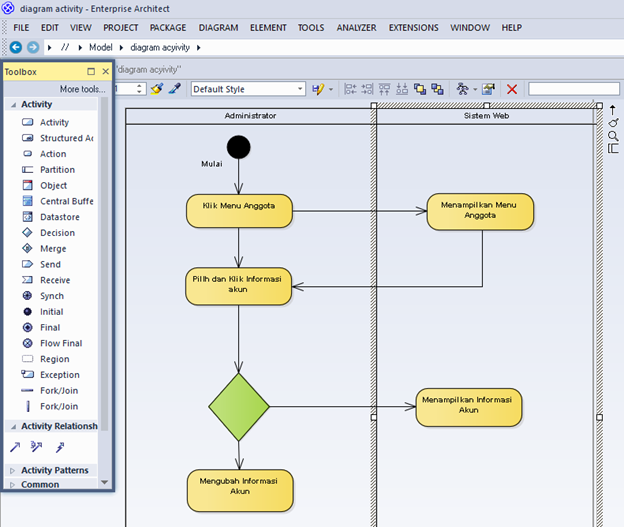
Task: Click the line width stepper arrows
Action: tap(139, 88)
